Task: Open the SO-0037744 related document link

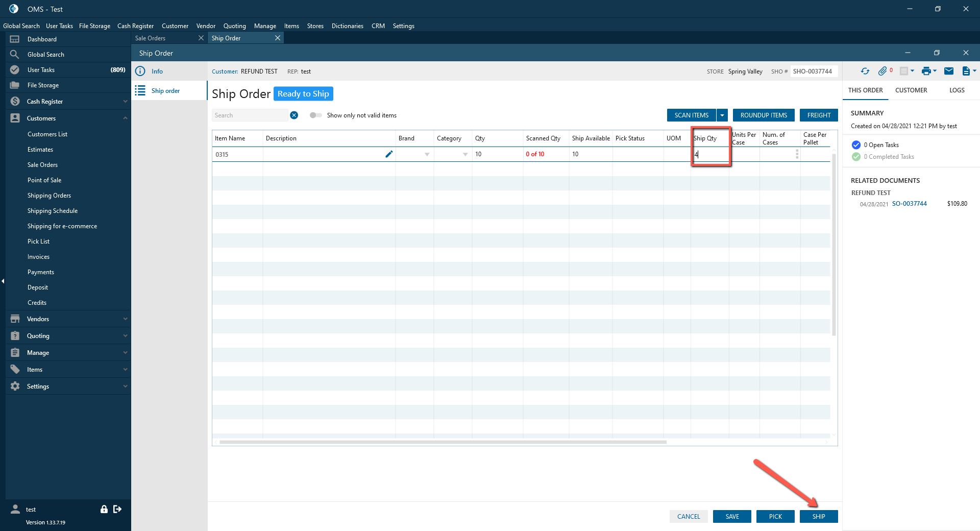Action: (x=909, y=204)
